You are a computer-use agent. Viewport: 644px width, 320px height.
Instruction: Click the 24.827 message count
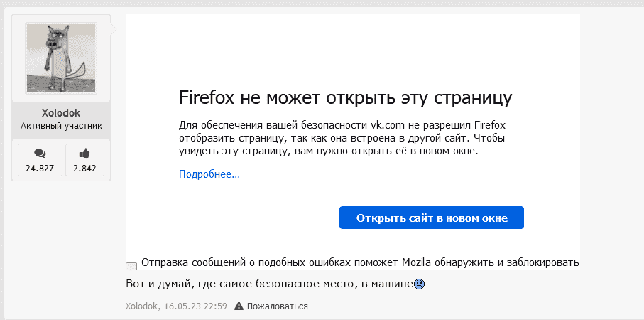[x=40, y=169]
